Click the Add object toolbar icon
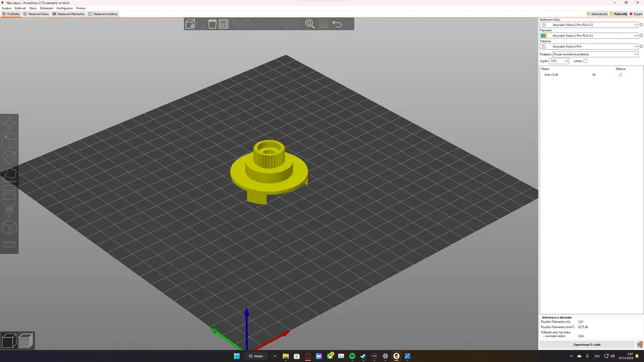Viewport: 644px width, 362px height. pos(190,24)
